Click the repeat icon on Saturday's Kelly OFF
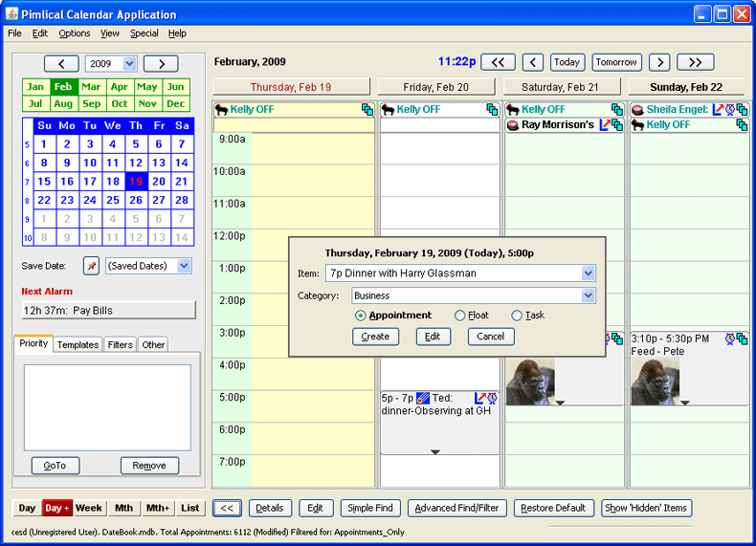 tap(617, 110)
